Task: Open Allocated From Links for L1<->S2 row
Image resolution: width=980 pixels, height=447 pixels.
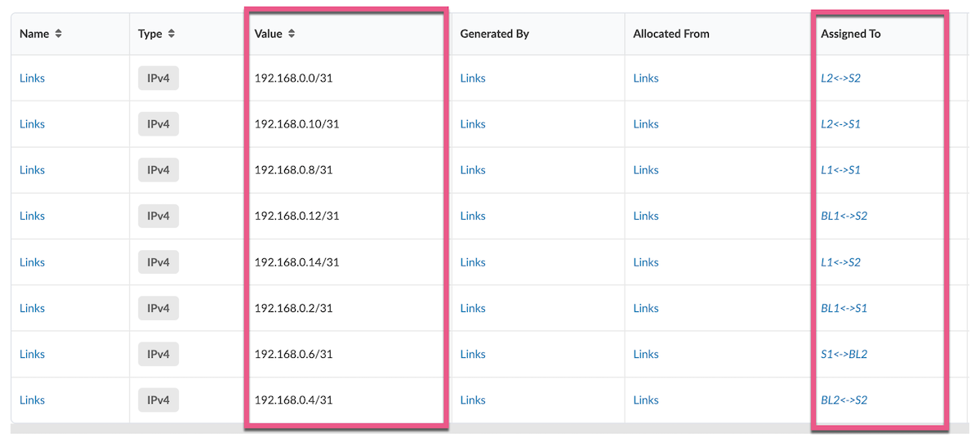Action: tap(646, 262)
